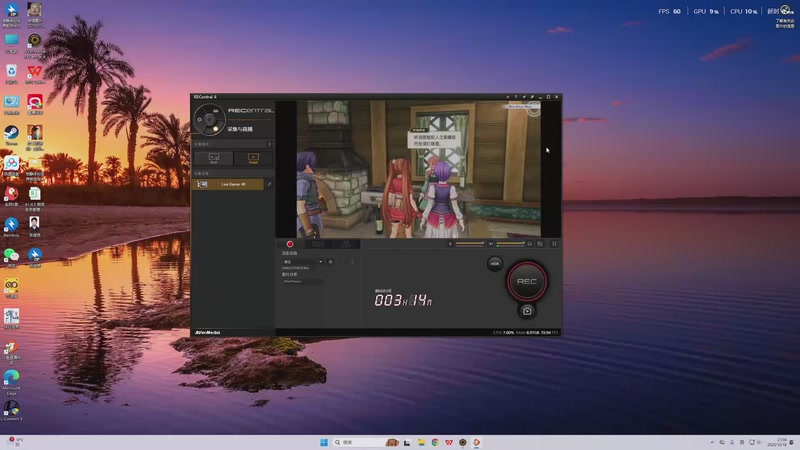Click the game preview video
Image resolution: width=800 pixels, height=450 pixels.
[419, 169]
